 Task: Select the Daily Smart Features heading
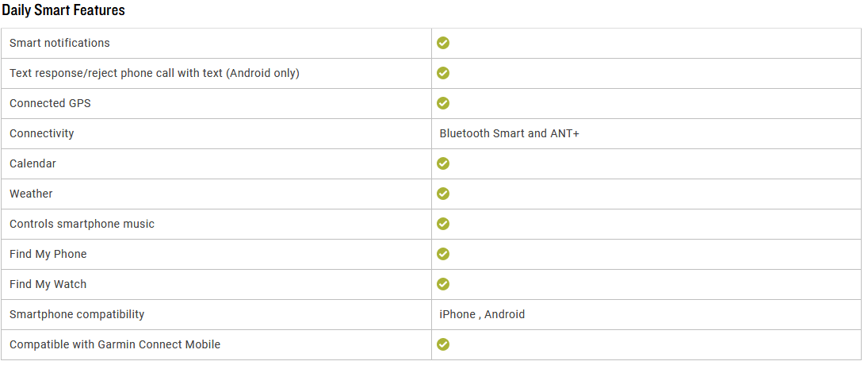pyautogui.click(x=63, y=10)
